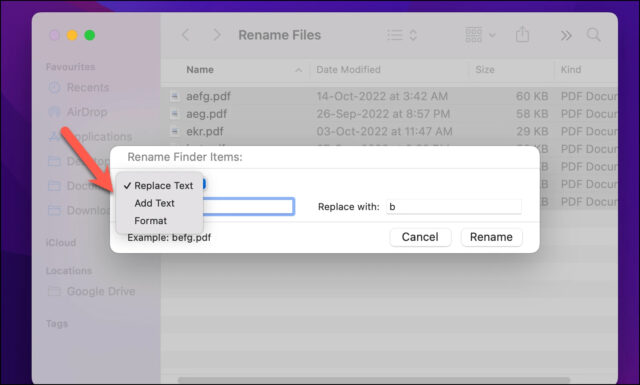Focus the highlighted Find text field
Viewport: 640px width, 385px height.
[x=248, y=207]
